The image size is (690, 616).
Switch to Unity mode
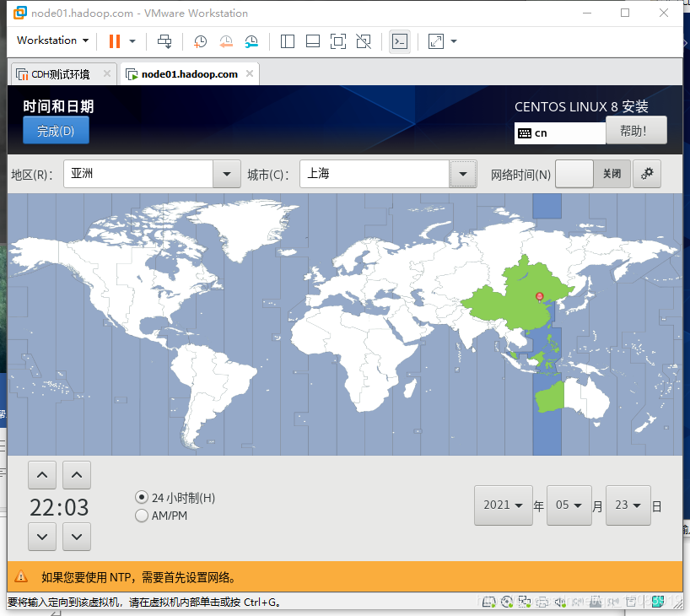364,41
